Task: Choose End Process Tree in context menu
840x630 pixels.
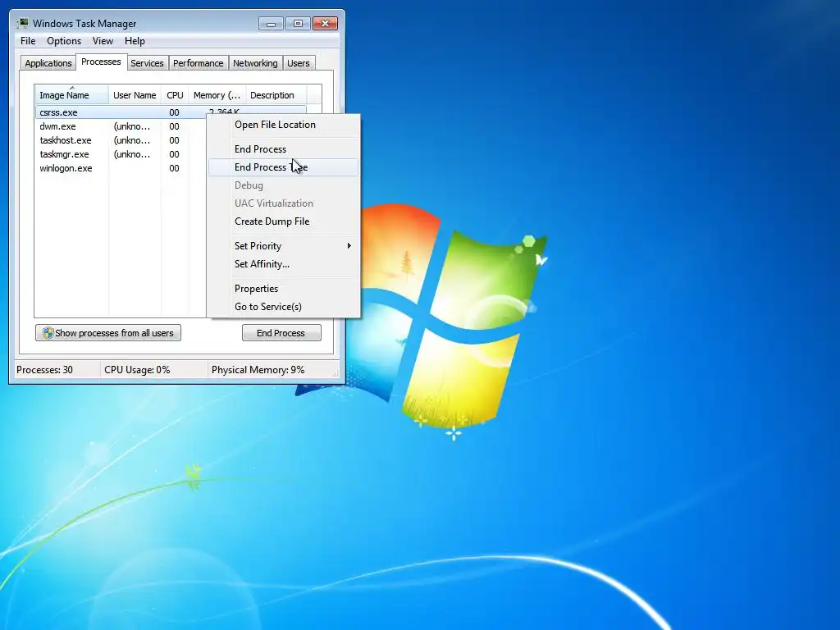Action: point(283,167)
